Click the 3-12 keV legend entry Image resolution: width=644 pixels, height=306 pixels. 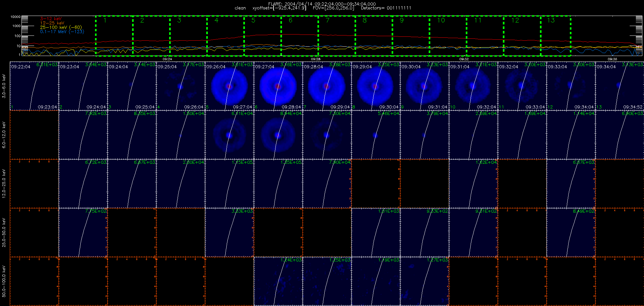(51, 19)
